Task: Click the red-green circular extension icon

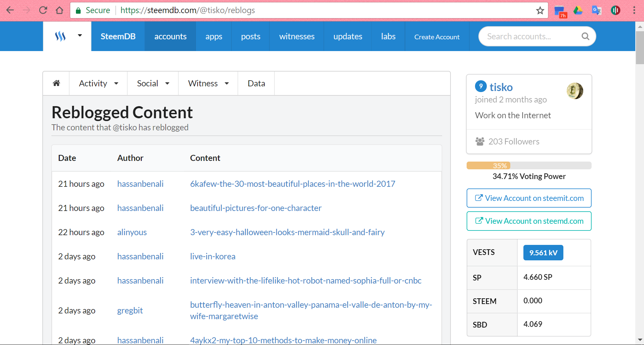Action: pyautogui.click(x=615, y=10)
